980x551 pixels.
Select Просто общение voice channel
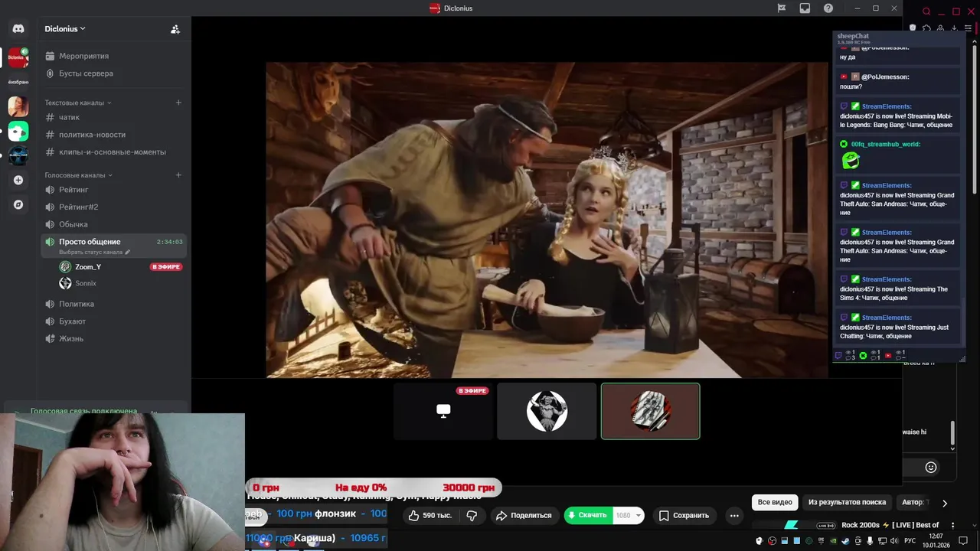pyautogui.click(x=113, y=245)
